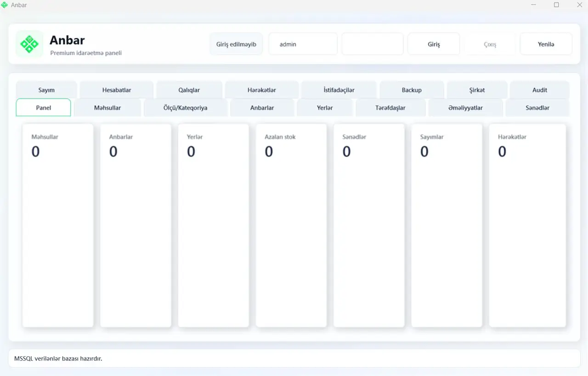Click the Sənədlər count card

(369, 225)
